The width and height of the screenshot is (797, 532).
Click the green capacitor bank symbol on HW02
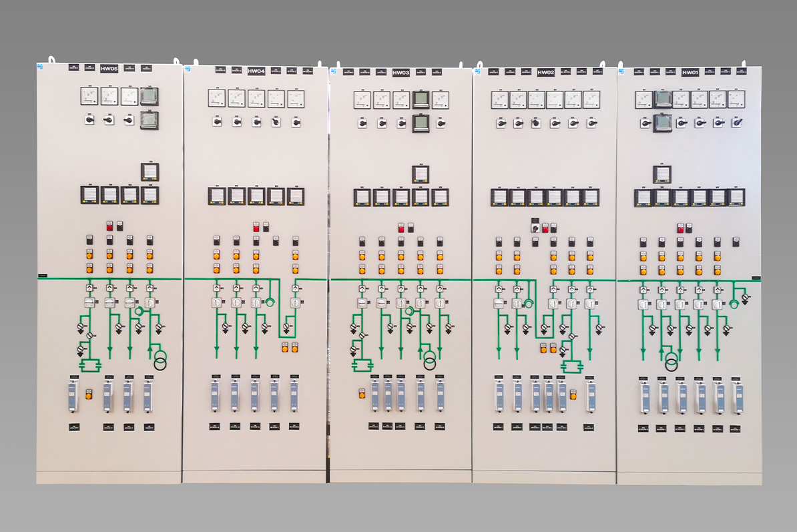pos(572,366)
